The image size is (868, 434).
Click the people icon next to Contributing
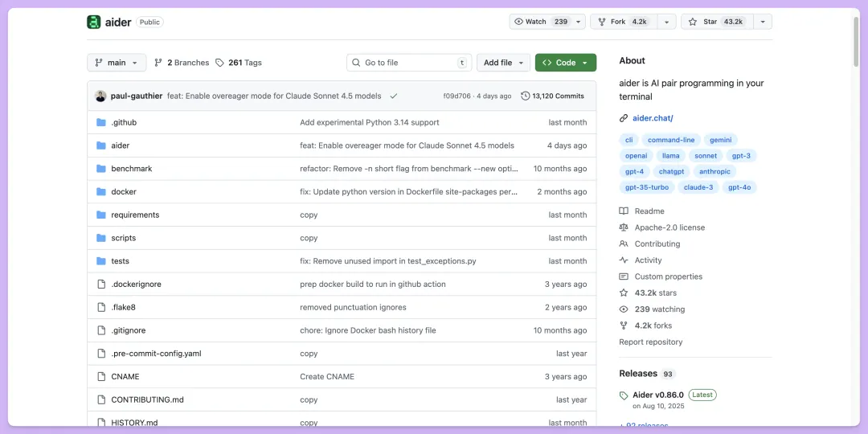click(624, 244)
